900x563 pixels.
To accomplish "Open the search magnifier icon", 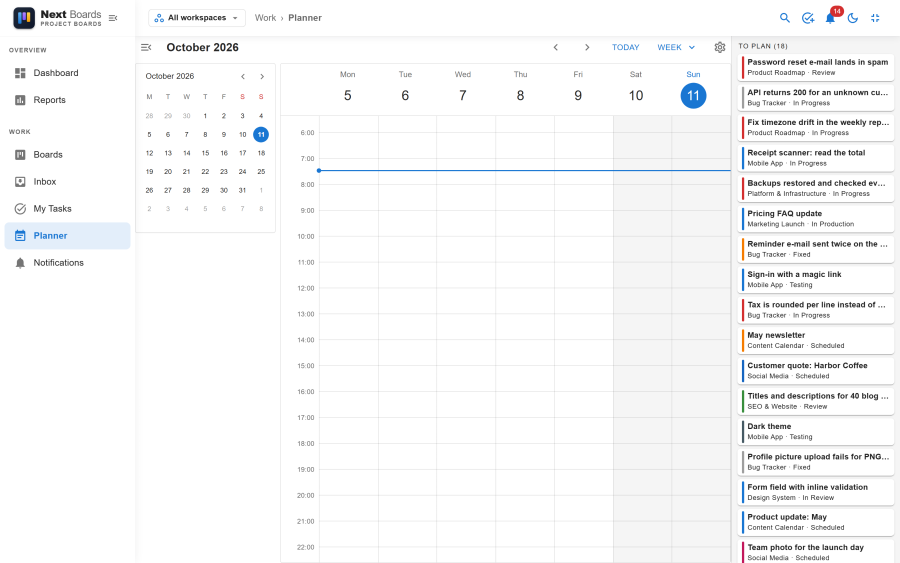I will pyautogui.click(x=785, y=18).
